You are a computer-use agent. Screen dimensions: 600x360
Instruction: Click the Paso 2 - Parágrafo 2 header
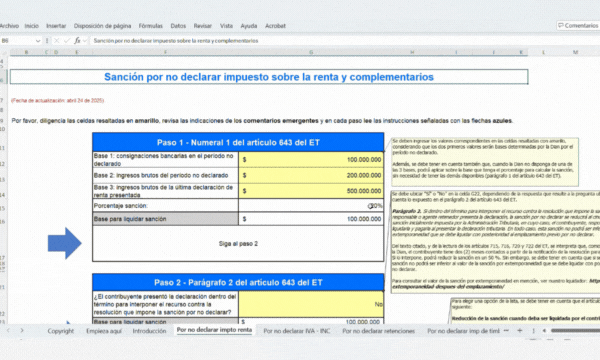tap(238, 282)
